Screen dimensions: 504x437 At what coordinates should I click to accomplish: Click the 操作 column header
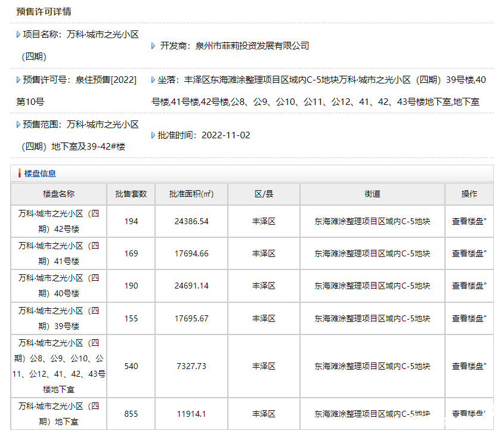469,194
